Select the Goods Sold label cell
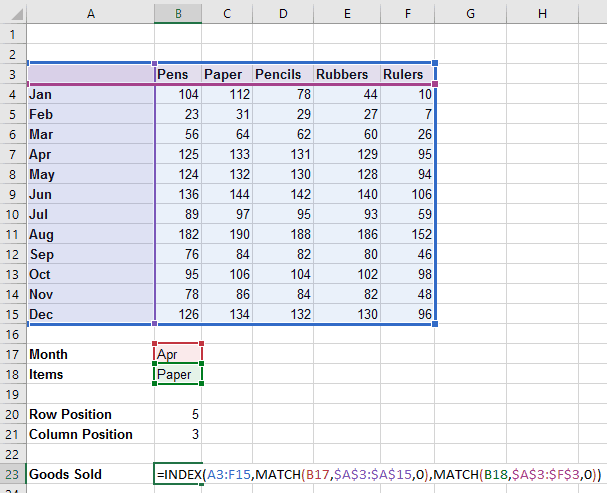Viewport: 607px width, 493px height. pyautogui.click(x=90, y=474)
